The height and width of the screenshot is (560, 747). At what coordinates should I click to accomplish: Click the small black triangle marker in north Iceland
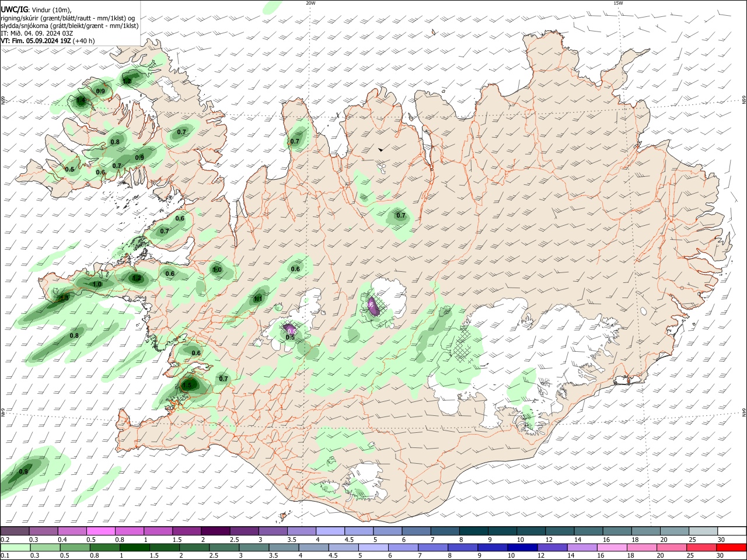[x=381, y=150]
